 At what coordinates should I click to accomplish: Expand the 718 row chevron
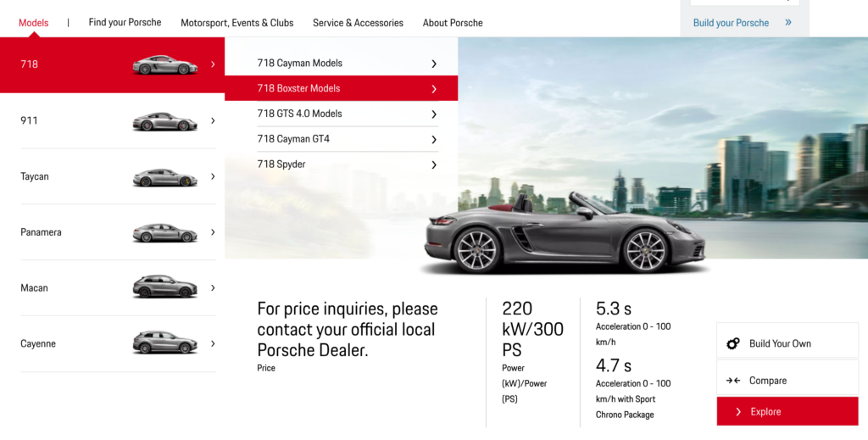(x=213, y=64)
